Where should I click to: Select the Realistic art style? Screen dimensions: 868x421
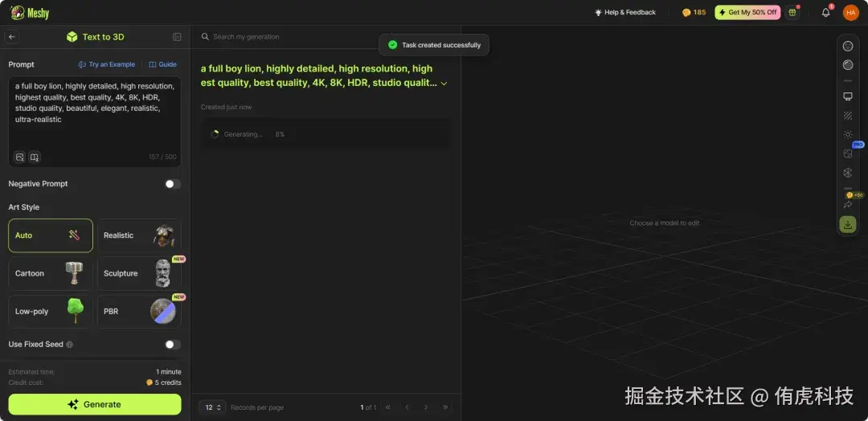[x=140, y=235]
